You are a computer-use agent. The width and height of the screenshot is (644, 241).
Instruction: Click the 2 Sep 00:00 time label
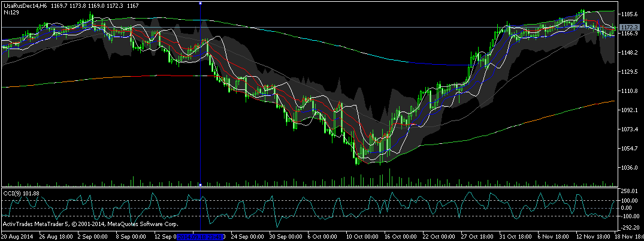[x=92, y=237]
